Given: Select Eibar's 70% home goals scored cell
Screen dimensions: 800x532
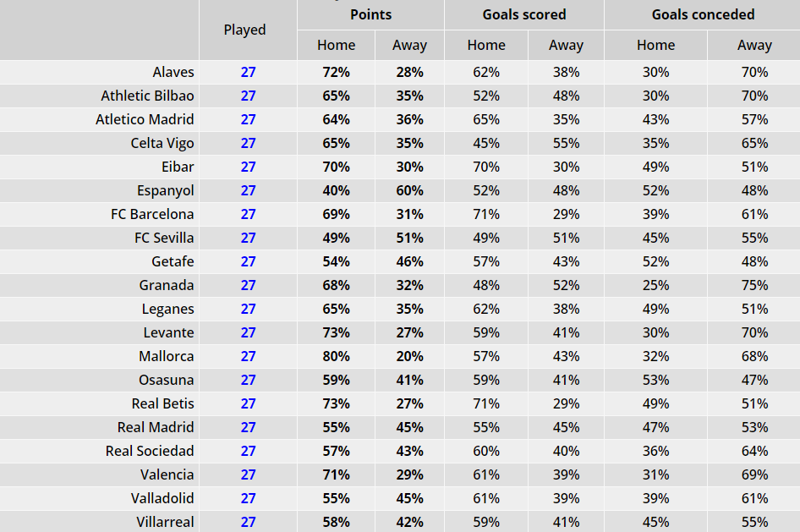Looking at the screenshot, I should pyautogui.click(x=486, y=167).
